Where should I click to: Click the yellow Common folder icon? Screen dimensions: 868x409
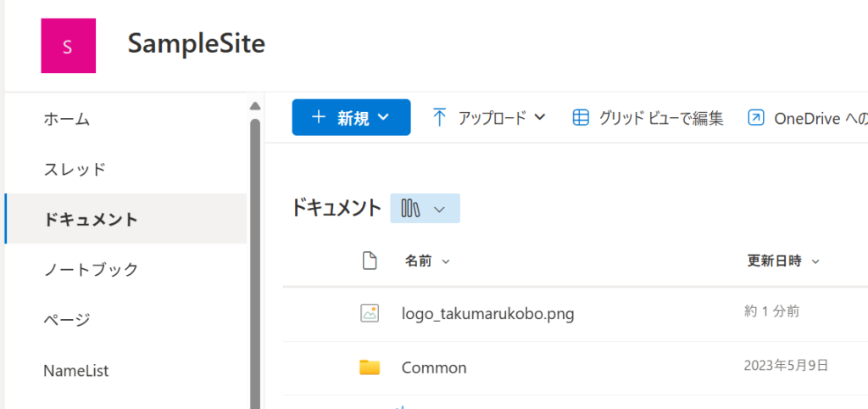(x=369, y=367)
